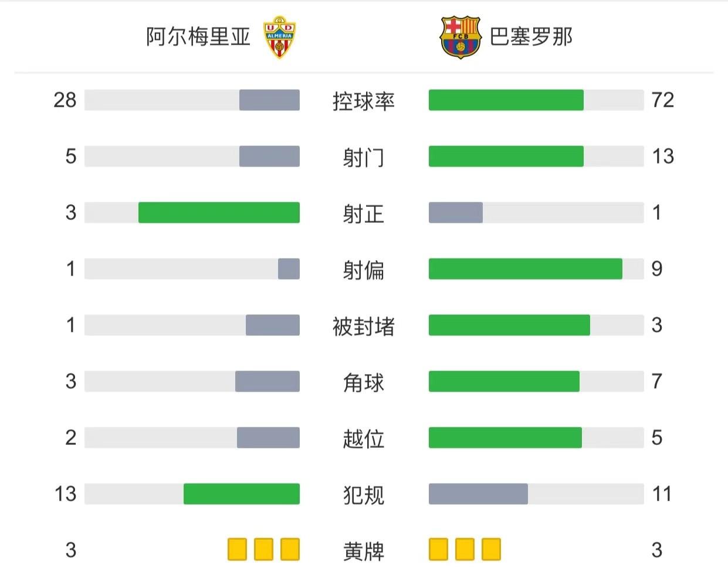Click the FC Barcelona club crest
Viewport: 728px width, 575px height.
460,37
